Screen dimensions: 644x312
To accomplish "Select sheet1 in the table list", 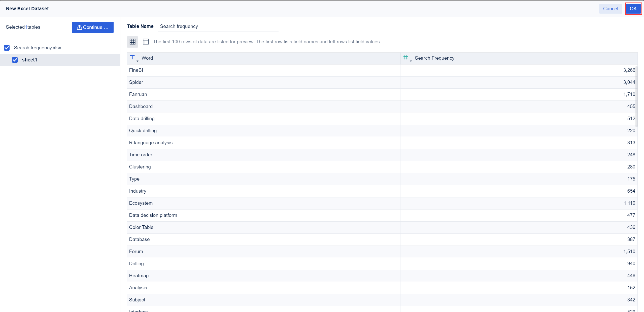I will point(30,60).
